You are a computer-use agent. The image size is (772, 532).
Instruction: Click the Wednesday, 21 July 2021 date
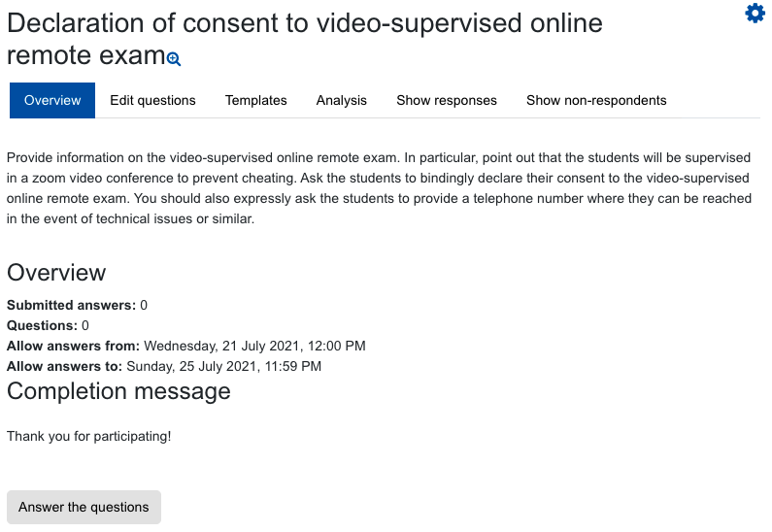pyautogui.click(x=254, y=346)
